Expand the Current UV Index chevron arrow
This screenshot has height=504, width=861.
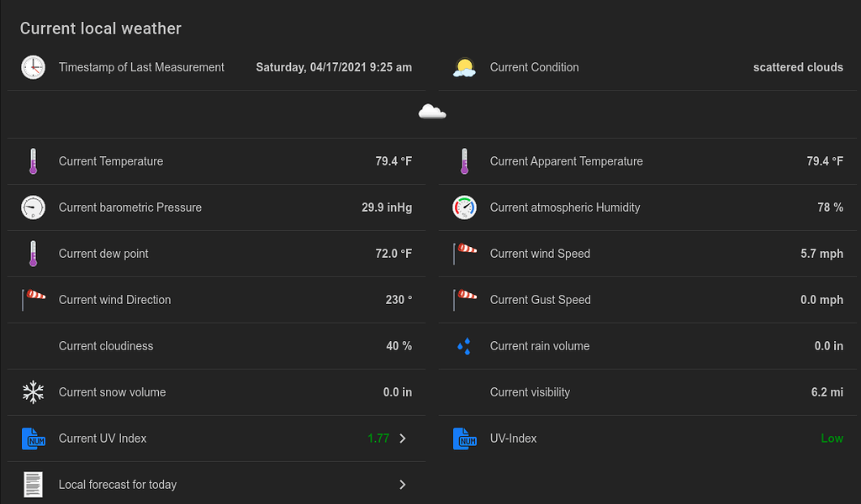[x=403, y=438]
